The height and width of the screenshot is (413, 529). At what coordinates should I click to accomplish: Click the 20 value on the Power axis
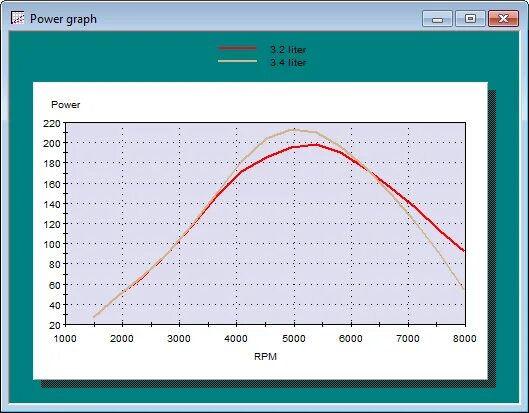[55, 326]
